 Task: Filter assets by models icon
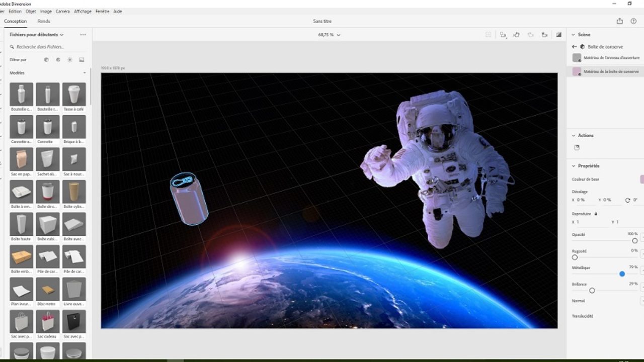coord(46,60)
